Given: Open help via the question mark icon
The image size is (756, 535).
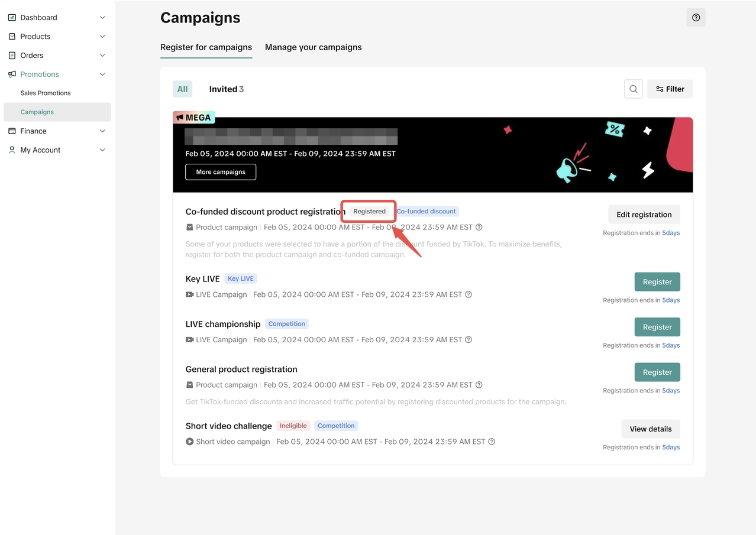Looking at the screenshot, I should (696, 18).
